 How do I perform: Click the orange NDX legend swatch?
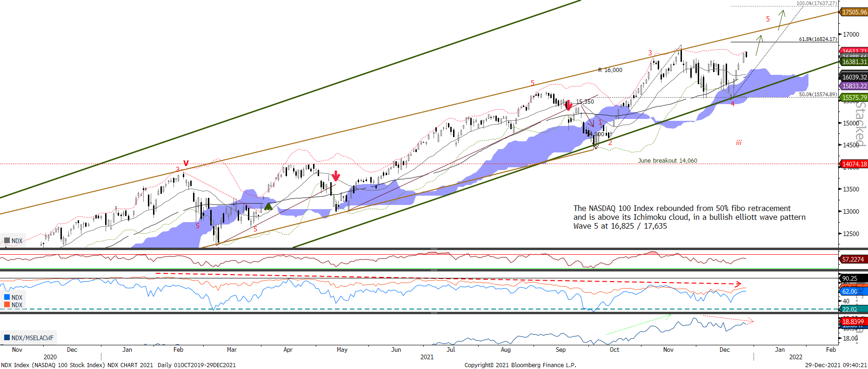7,305
